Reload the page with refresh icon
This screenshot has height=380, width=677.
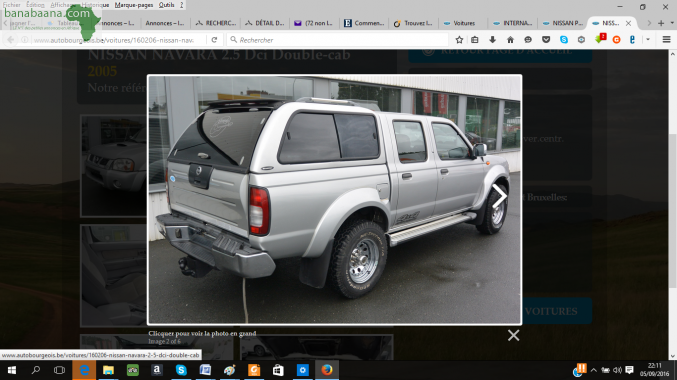214,40
